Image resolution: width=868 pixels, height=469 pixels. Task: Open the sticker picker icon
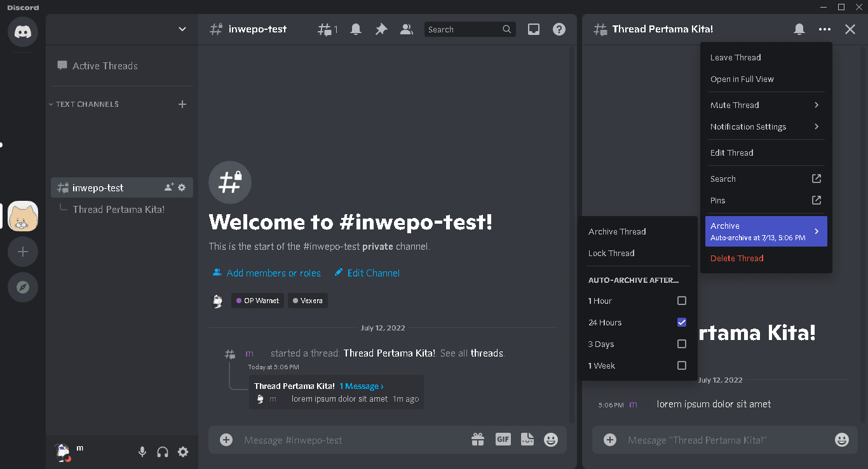527,439
